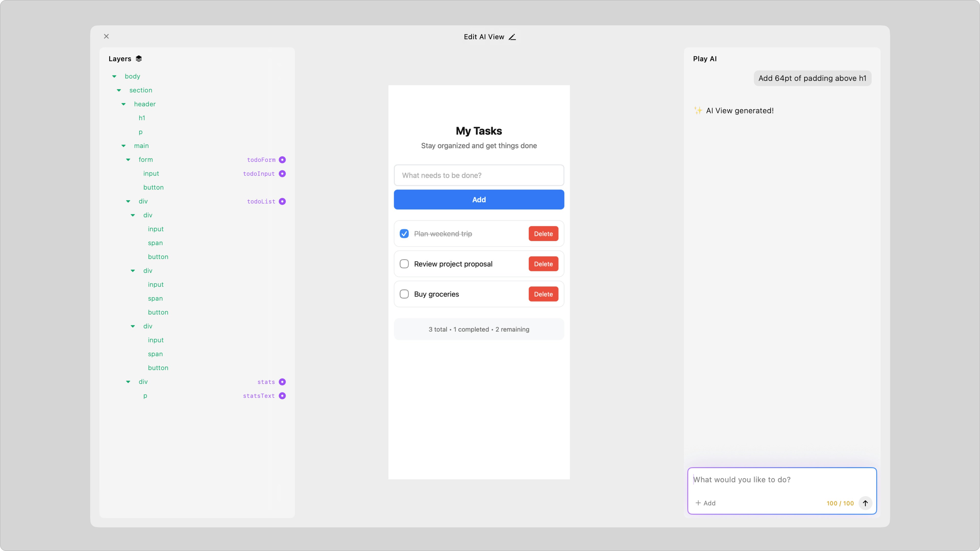This screenshot has width=980, height=551.
Task: Click the purple stats binding dot
Action: (282, 382)
